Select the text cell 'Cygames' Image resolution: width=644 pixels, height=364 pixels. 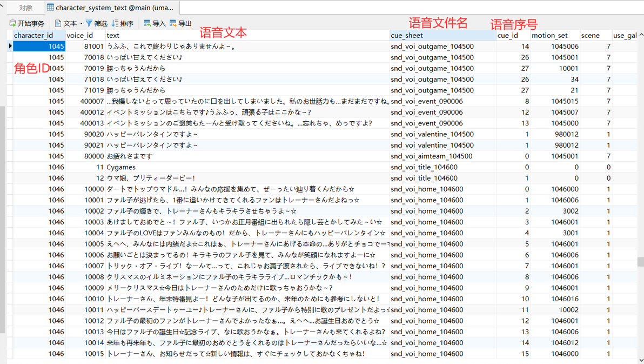[x=247, y=167]
